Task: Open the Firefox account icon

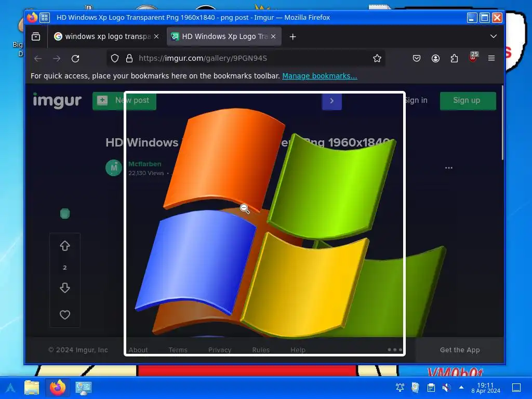Action: pyautogui.click(x=436, y=58)
